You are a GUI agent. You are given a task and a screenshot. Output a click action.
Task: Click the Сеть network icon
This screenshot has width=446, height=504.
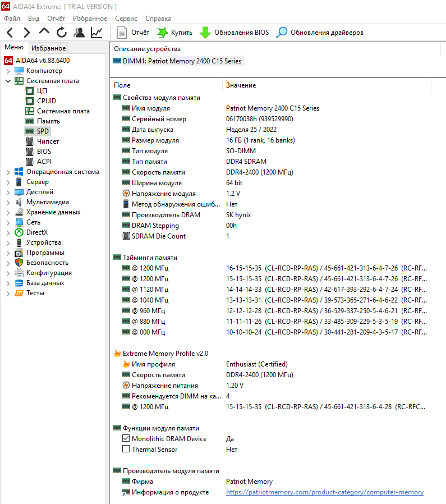coord(19,222)
